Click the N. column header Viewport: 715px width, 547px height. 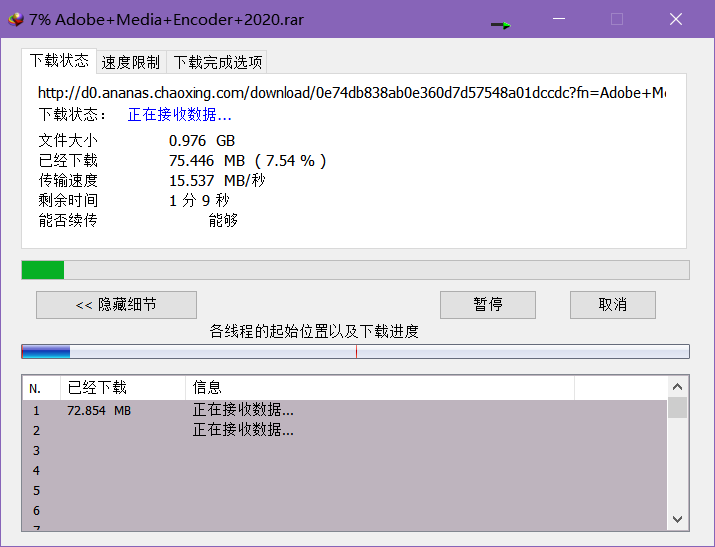tap(41, 388)
